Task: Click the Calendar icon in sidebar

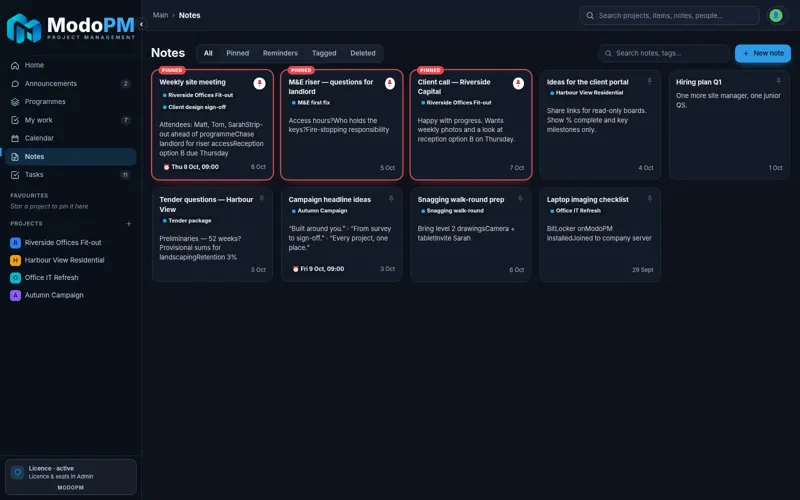Action: (15, 138)
